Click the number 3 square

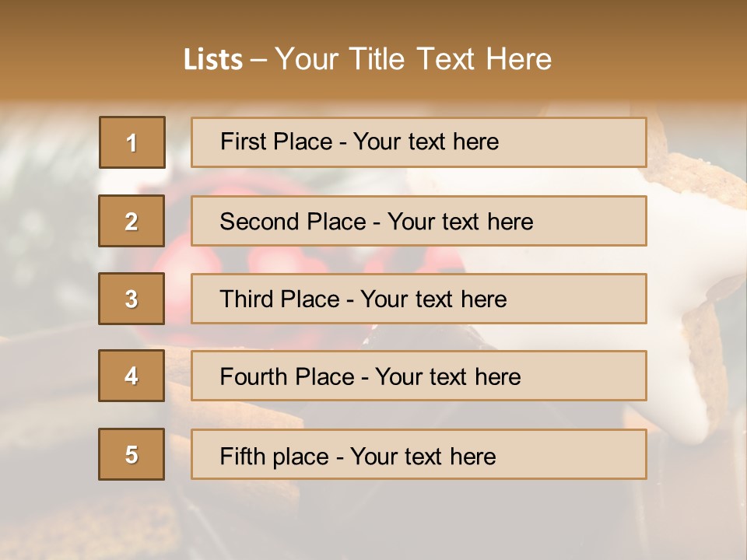point(132,299)
